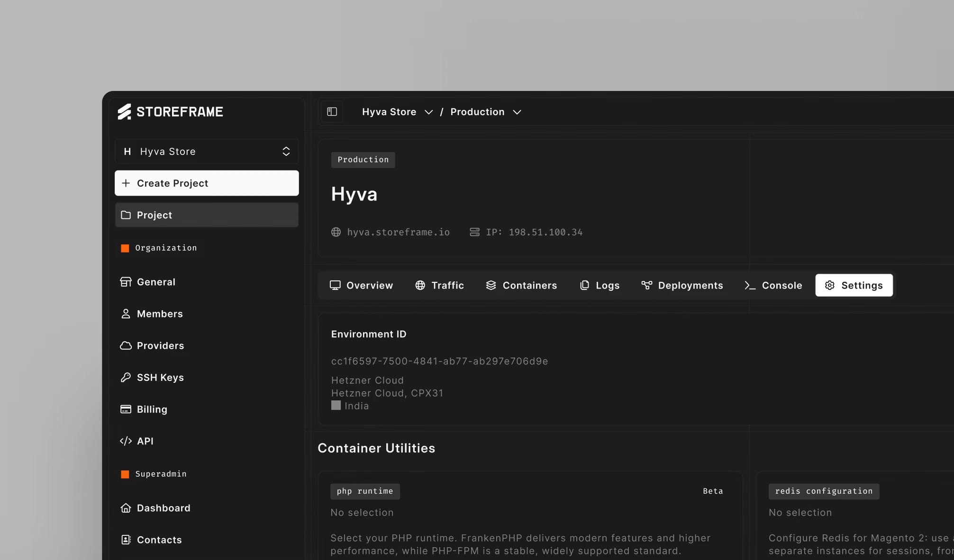
Task: Click the Create Project button
Action: 207,183
